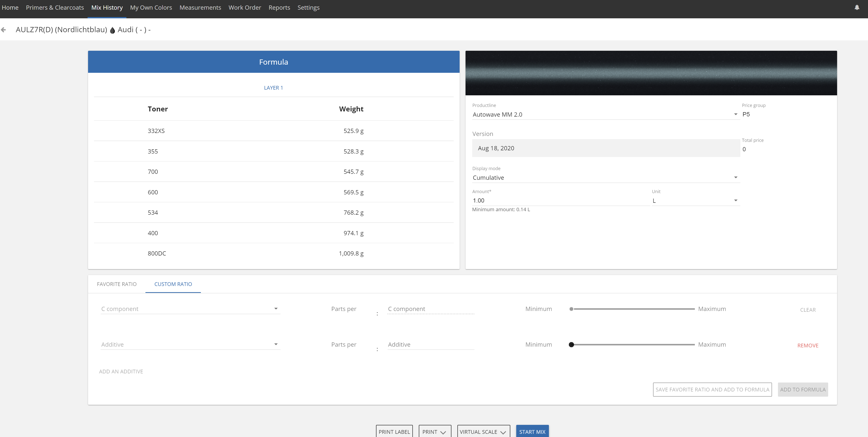This screenshot has height=437, width=868.
Task: Click the weight value 1,009.8 g
Action: click(351, 253)
